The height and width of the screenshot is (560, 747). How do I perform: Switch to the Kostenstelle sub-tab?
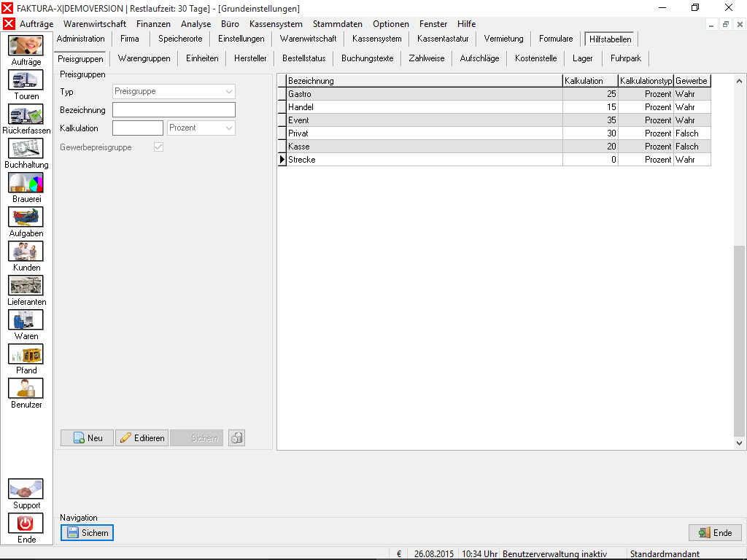[535, 58]
